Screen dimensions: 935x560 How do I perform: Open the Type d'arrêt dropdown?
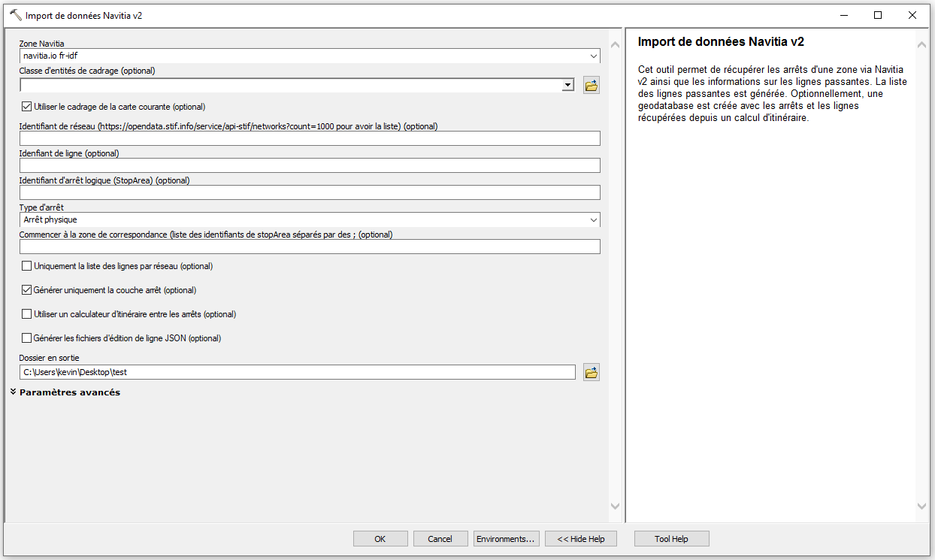(594, 220)
